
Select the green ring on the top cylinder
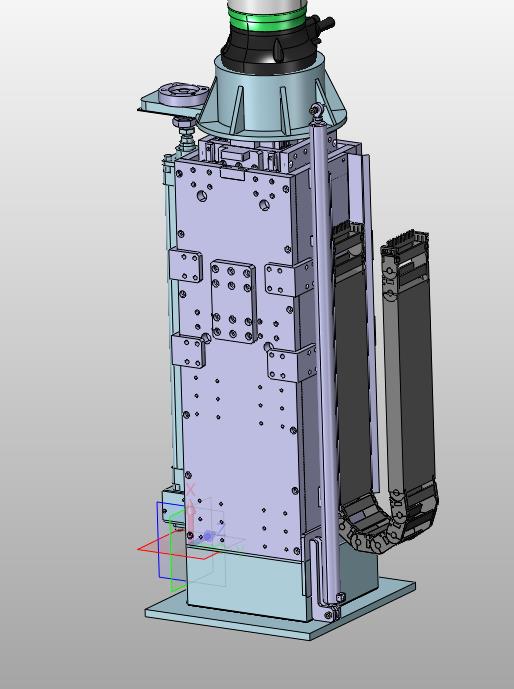[266, 19]
